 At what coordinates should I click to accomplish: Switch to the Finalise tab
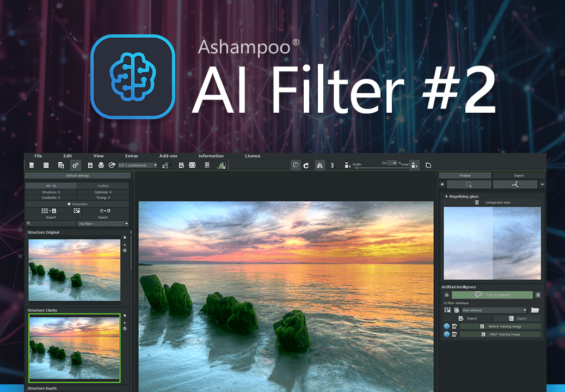click(x=465, y=175)
